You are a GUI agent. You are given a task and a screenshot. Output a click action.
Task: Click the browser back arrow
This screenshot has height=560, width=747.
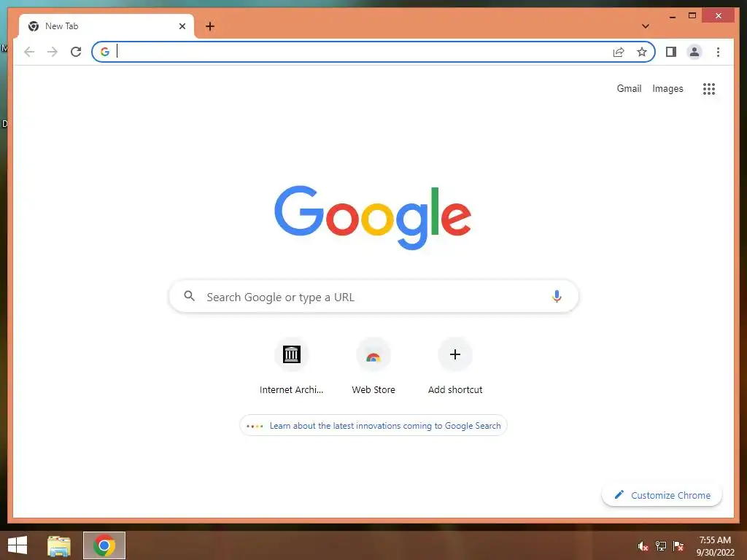tap(29, 52)
